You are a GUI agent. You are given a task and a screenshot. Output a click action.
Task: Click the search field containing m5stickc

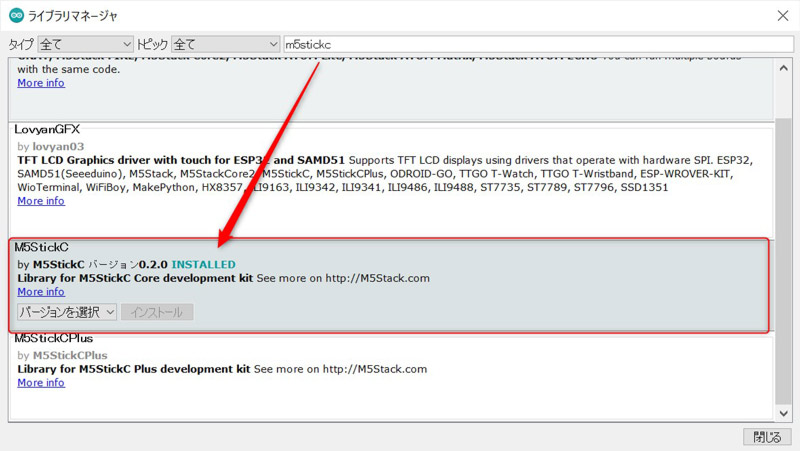coord(538,44)
